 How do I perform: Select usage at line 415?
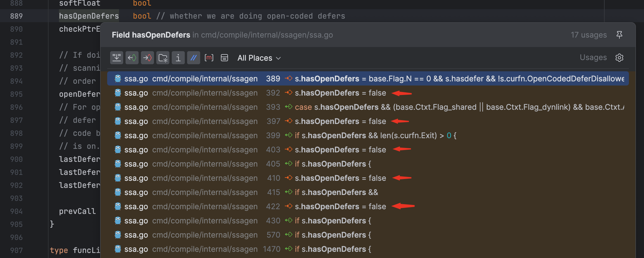click(x=368, y=192)
